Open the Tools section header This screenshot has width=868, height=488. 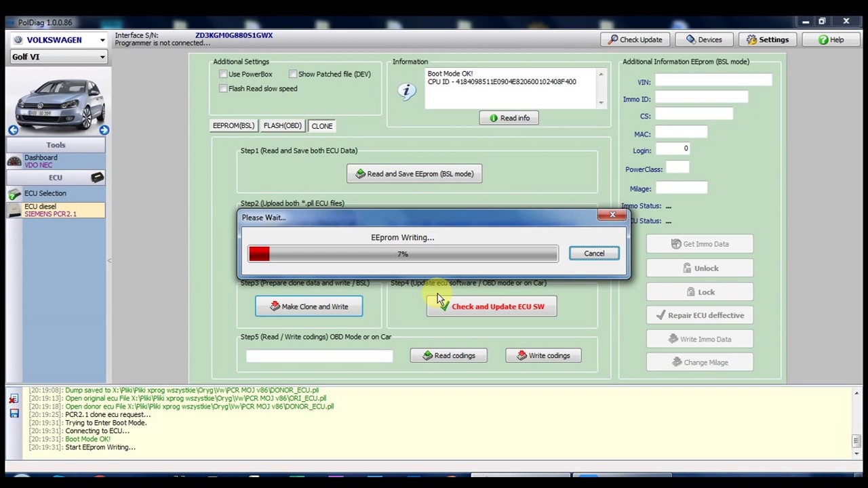(56, 145)
